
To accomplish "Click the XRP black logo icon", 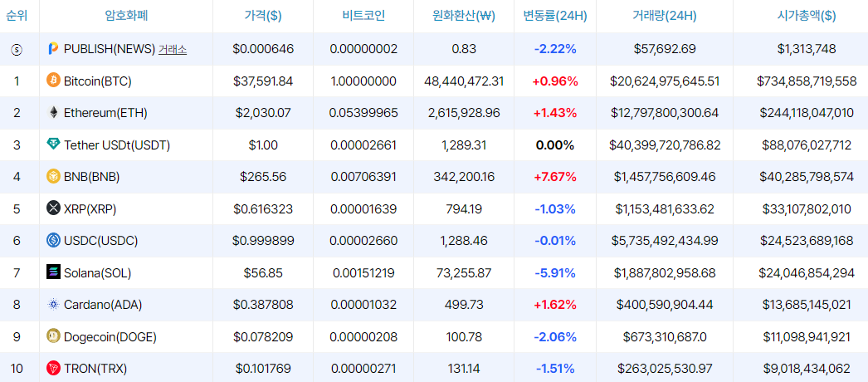I will pos(53,208).
